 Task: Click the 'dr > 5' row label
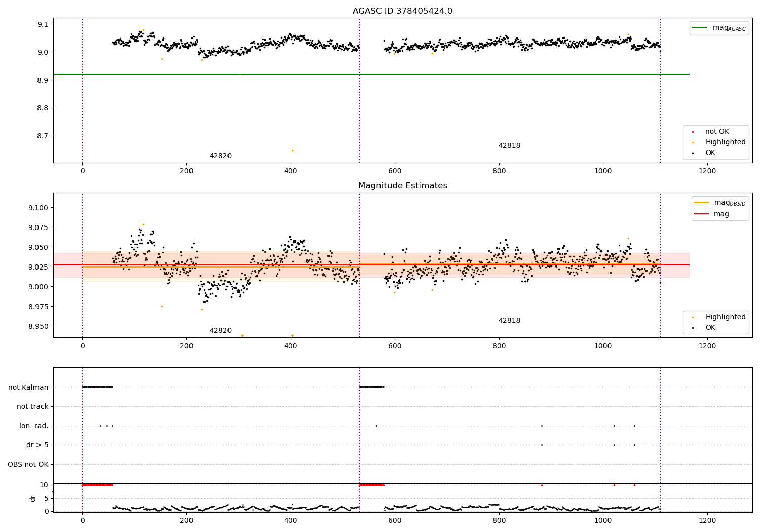point(37,445)
